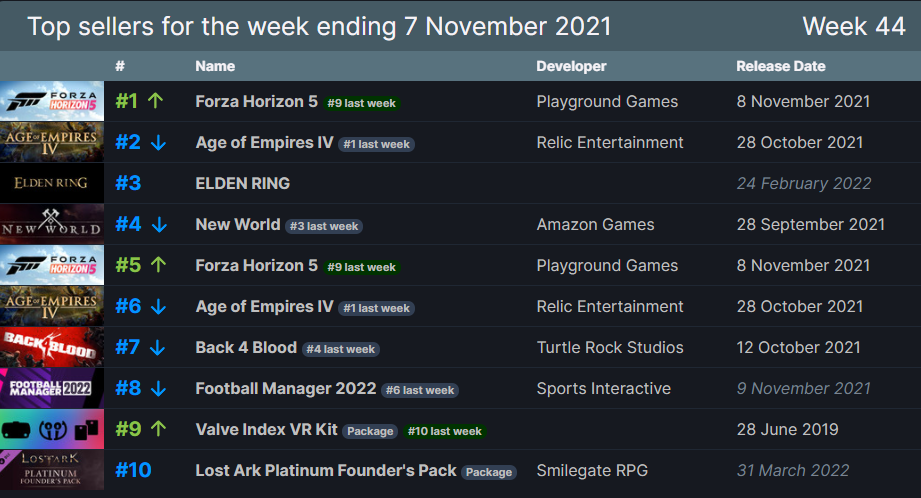The width and height of the screenshot is (921, 498).
Task: Click the Relic Entertainment developer in row #2
Action: coord(610,143)
